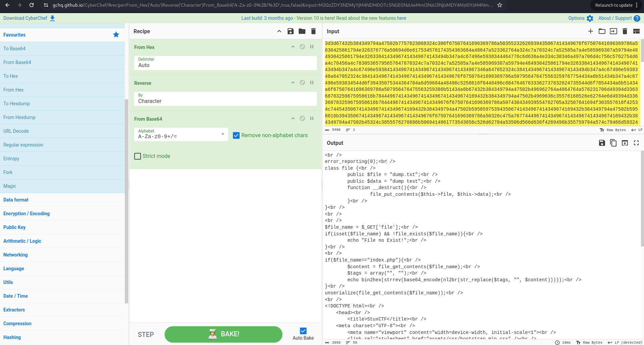Screen dimensions: 644x345
Task: Change output character encoding Raw Bytes
Action: [589, 342]
